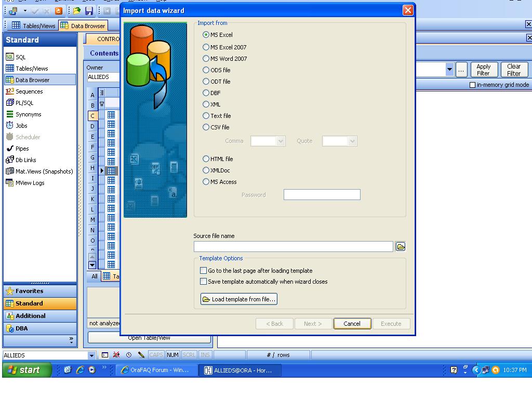This screenshot has width=532, height=399.
Task: Click the save diskette toolbar icon
Action: 89,11
